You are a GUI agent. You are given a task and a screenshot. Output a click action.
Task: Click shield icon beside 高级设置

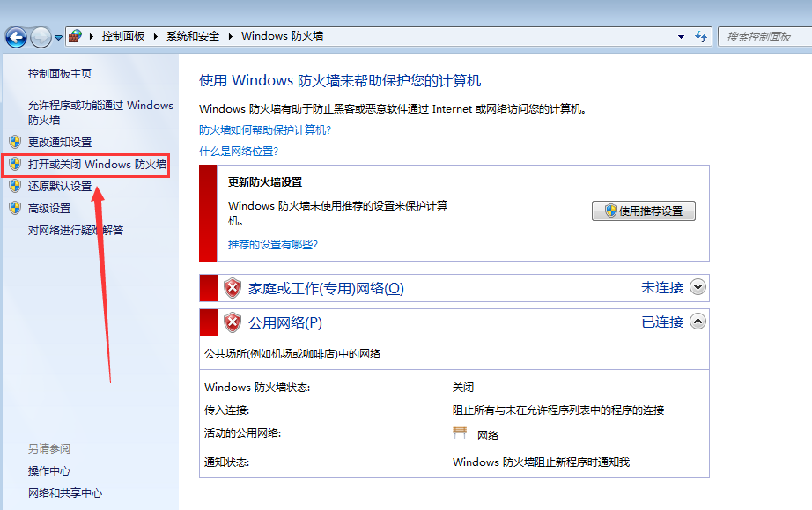click(15, 208)
